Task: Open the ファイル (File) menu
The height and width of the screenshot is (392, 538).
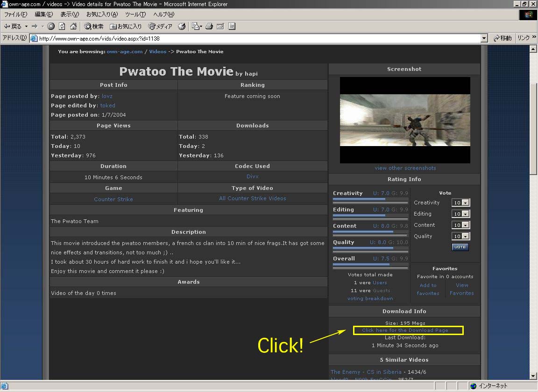Action: pos(15,14)
